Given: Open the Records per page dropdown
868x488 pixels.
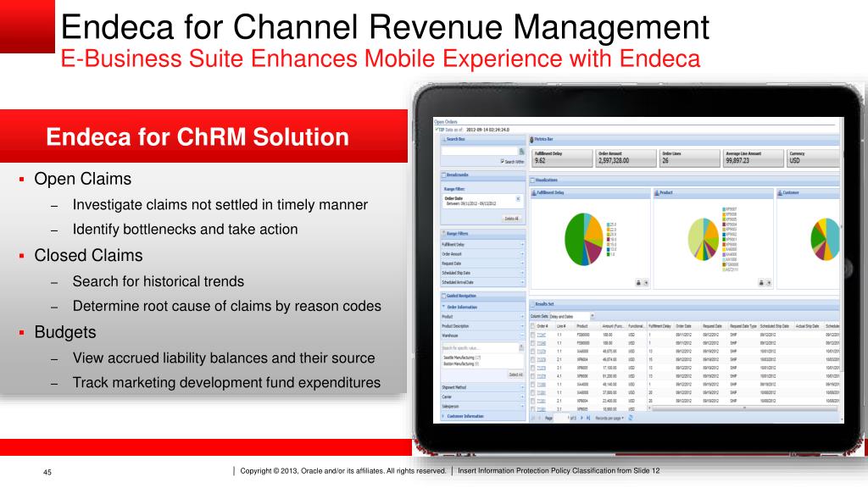Looking at the screenshot, I should coord(609,418).
